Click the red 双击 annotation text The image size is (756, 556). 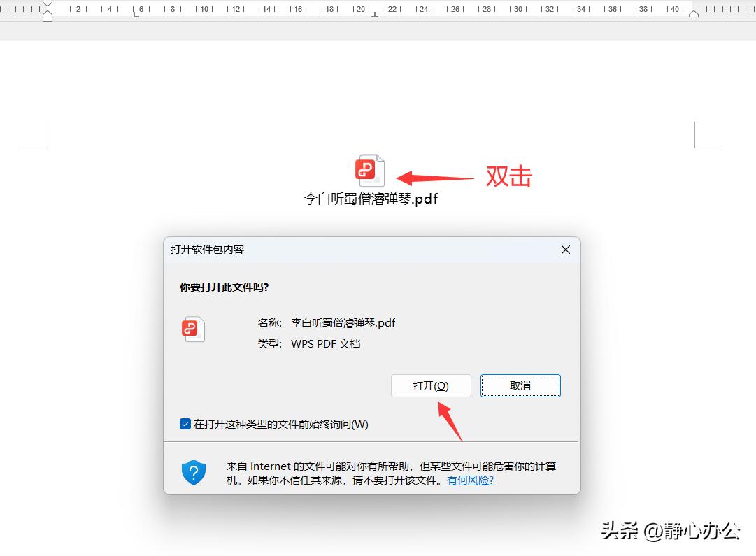coord(509,177)
